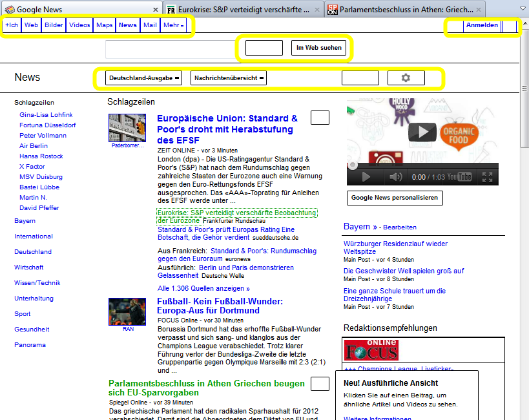Open Berlin und Paris demonstrieren Gelassenheit link

click(225, 271)
